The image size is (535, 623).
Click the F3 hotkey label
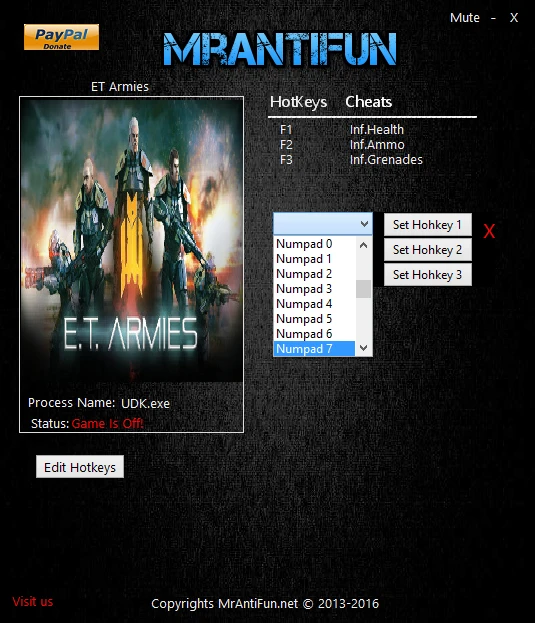tap(286, 160)
